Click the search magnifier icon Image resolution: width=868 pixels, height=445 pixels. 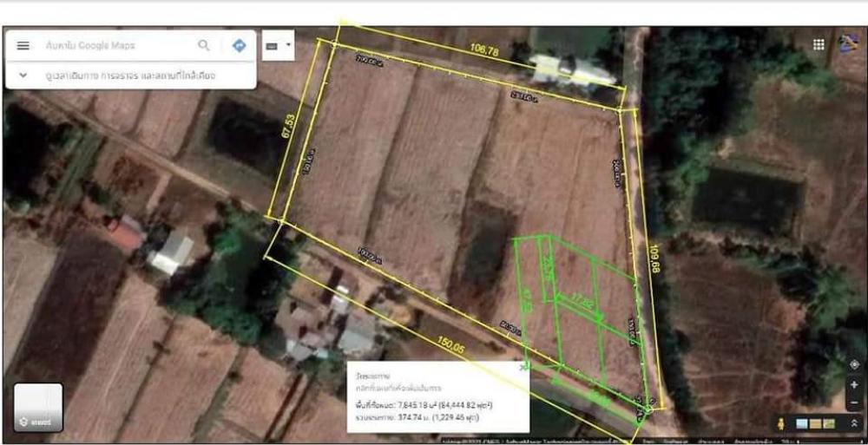(204, 46)
